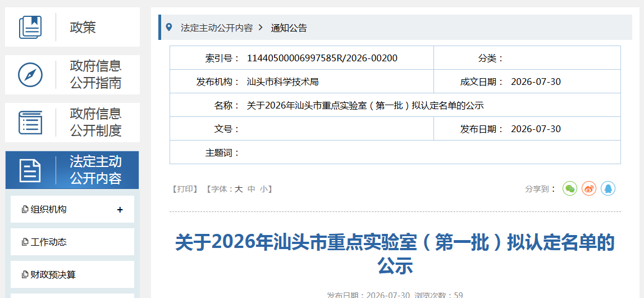This screenshot has width=644, height=298.
Task: Set font size to 大
Action: (x=239, y=189)
